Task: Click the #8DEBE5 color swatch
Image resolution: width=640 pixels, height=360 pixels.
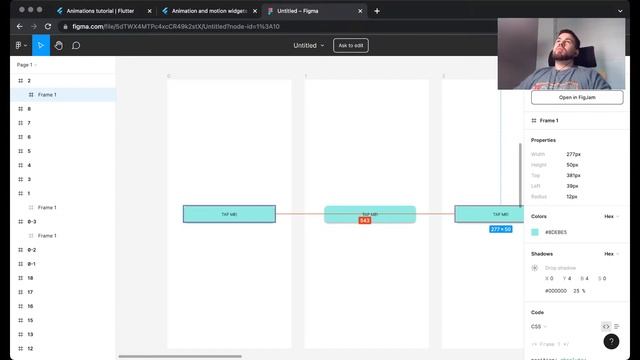Action: [535, 232]
